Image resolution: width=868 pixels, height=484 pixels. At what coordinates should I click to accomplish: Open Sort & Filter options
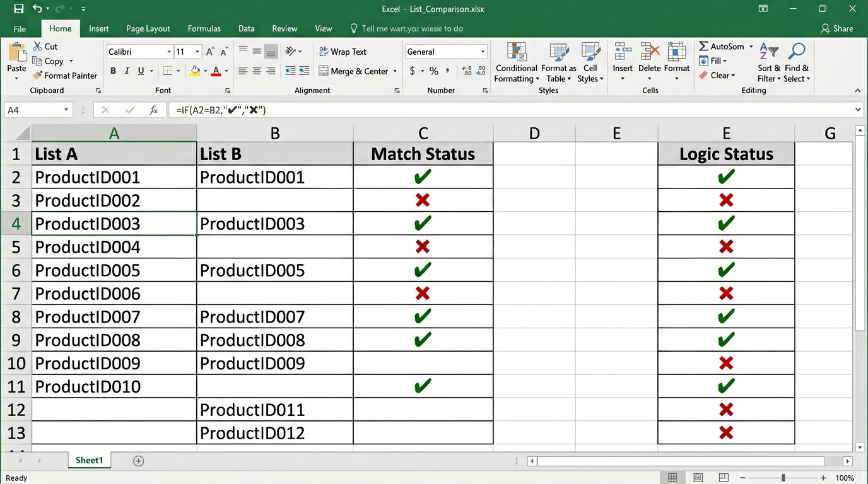coord(768,63)
